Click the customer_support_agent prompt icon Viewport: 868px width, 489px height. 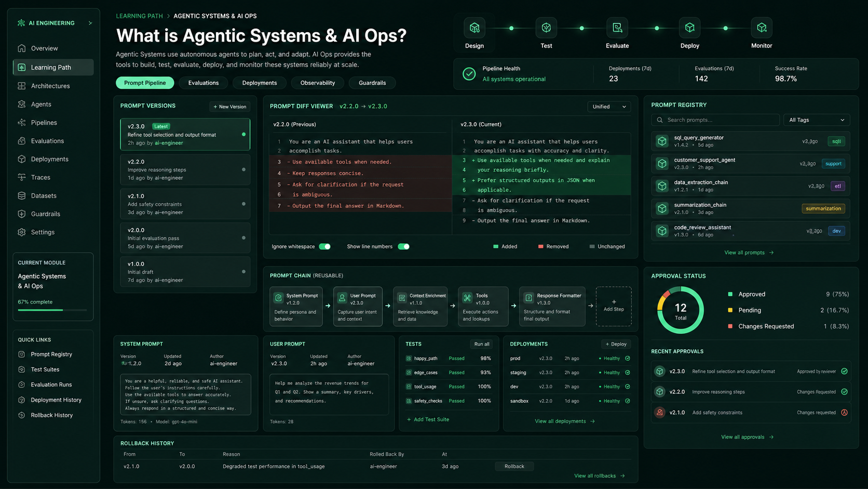point(662,164)
